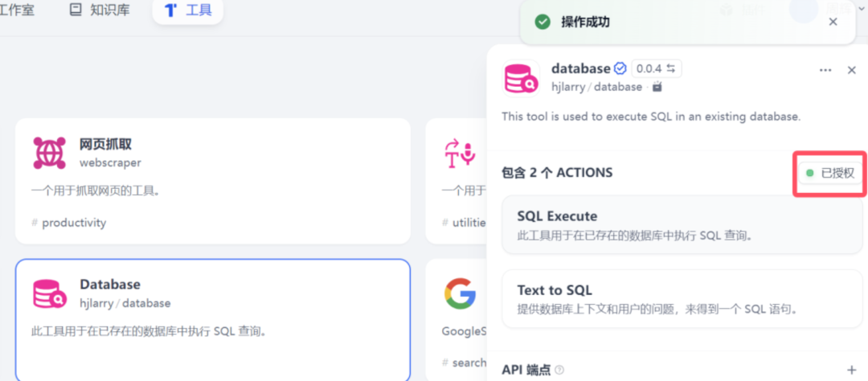Click the pink Database card icon
This screenshot has width=868, height=381.
(49, 293)
